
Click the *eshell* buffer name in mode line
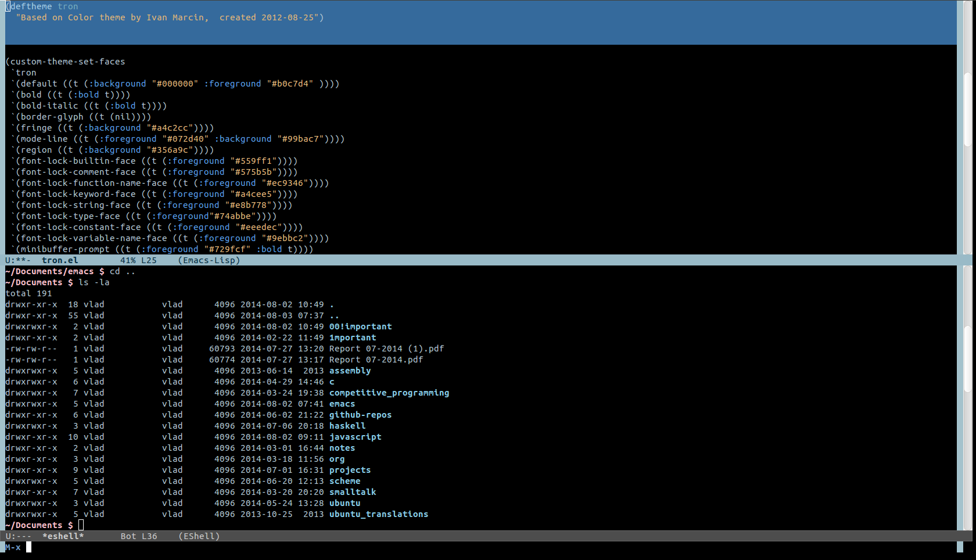[x=63, y=536]
